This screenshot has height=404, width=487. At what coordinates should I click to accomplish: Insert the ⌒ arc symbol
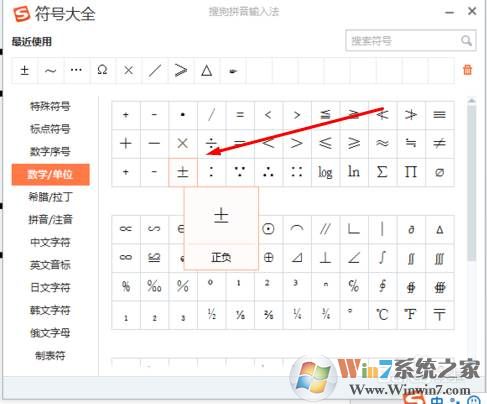click(x=297, y=229)
